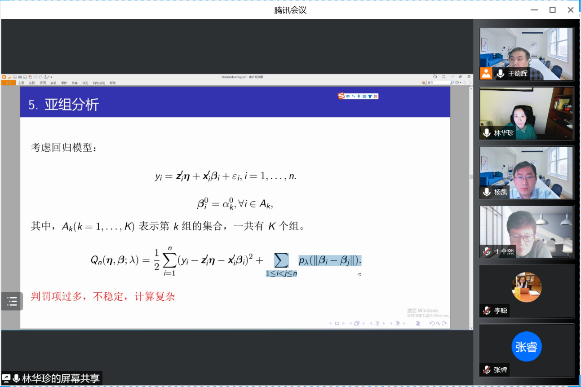The width and height of the screenshot is (581, 387).
Task: Click the blue 张睿 avatar circle
Action: coord(527,346)
